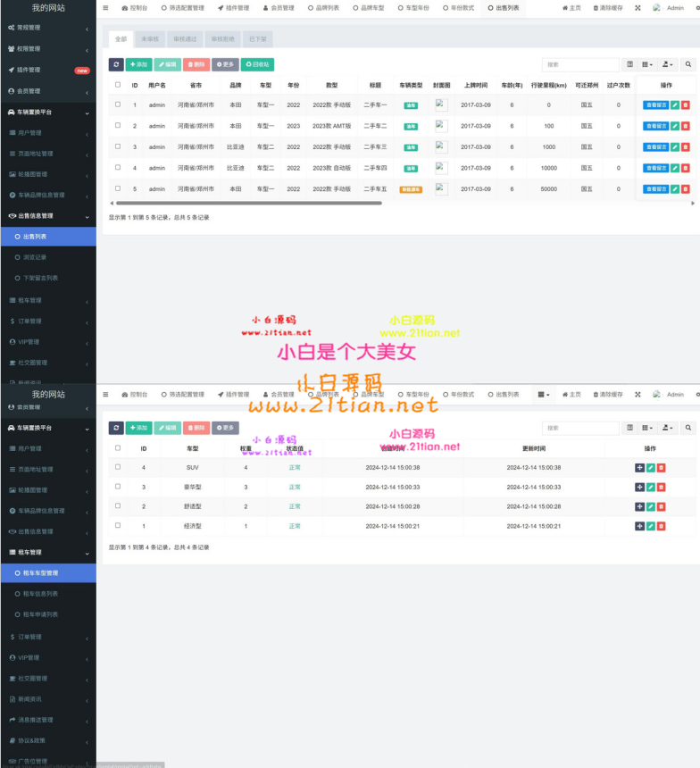This screenshot has width=700, height=768.
Task: Enter fullscreen via the lower header expand icon
Action: tap(637, 395)
